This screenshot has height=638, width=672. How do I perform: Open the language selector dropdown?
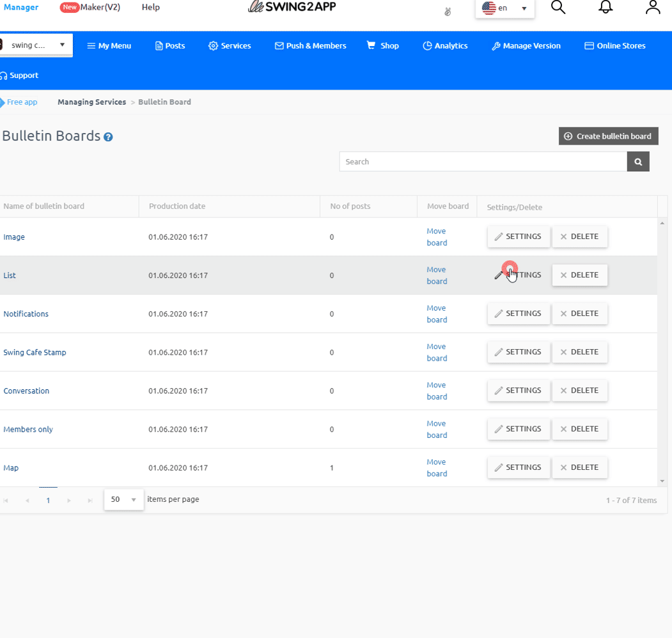point(504,9)
